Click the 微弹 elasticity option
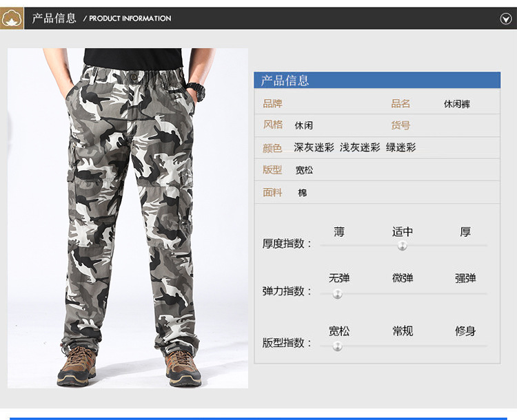Image resolution: width=517 pixels, height=420 pixels. coord(403,278)
